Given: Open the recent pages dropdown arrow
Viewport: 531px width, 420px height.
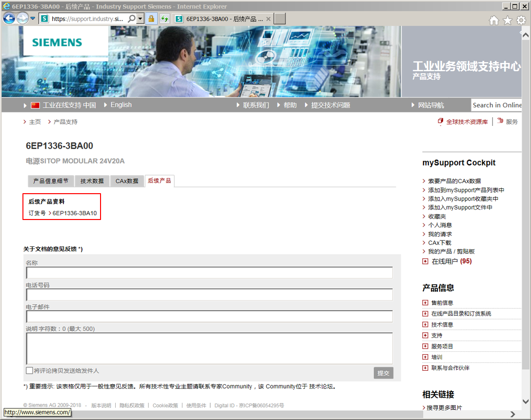Looking at the screenshot, I should pos(33,18).
